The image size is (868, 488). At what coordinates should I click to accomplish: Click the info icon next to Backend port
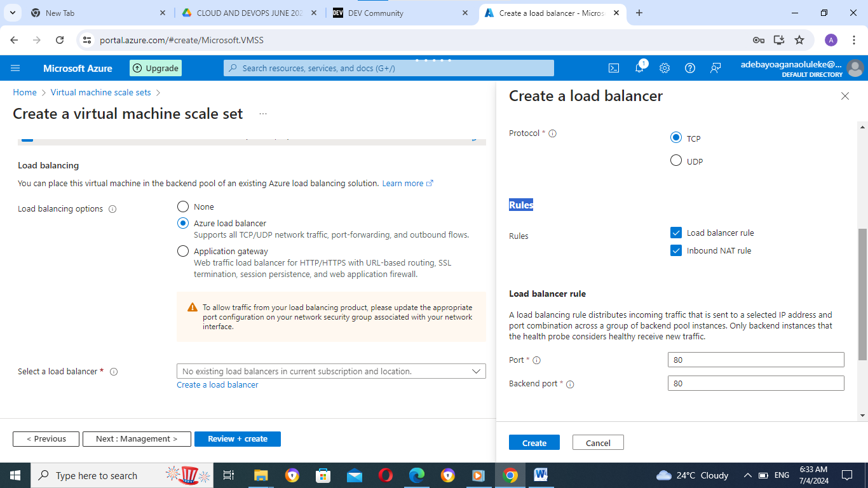[x=570, y=384]
